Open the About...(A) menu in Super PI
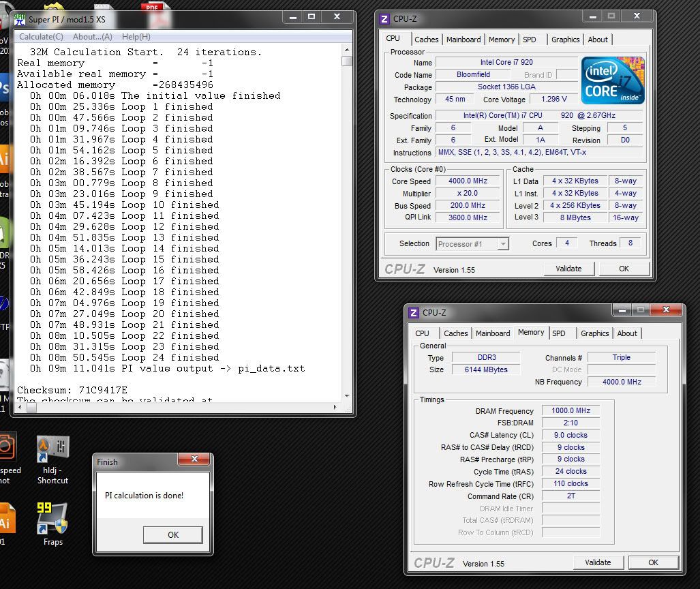This screenshot has height=589, width=700. click(x=93, y=37)
